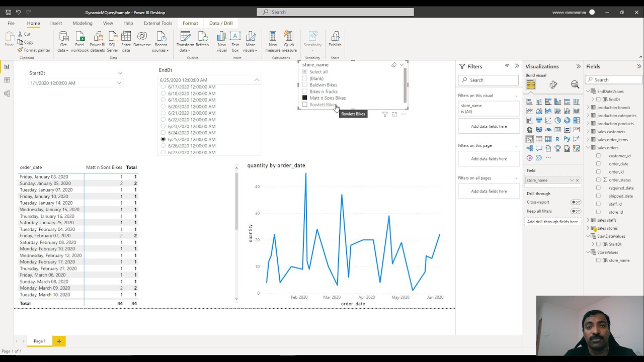Screen dimensions: 644x362
Task: Turn on the Keep all filters toggle
Action: (x=576, y=211)
